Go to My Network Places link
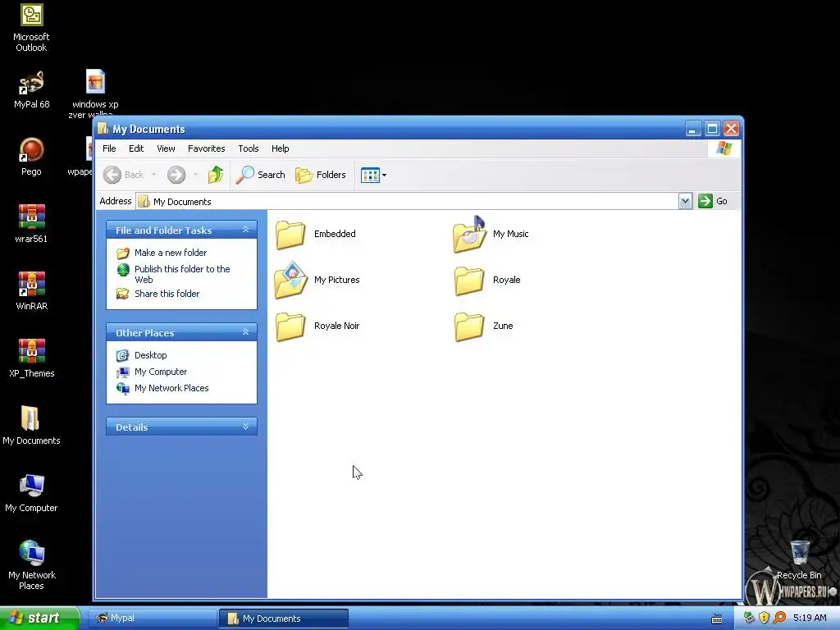This screenshot has height=630, width=840. (x=171, y=388)
